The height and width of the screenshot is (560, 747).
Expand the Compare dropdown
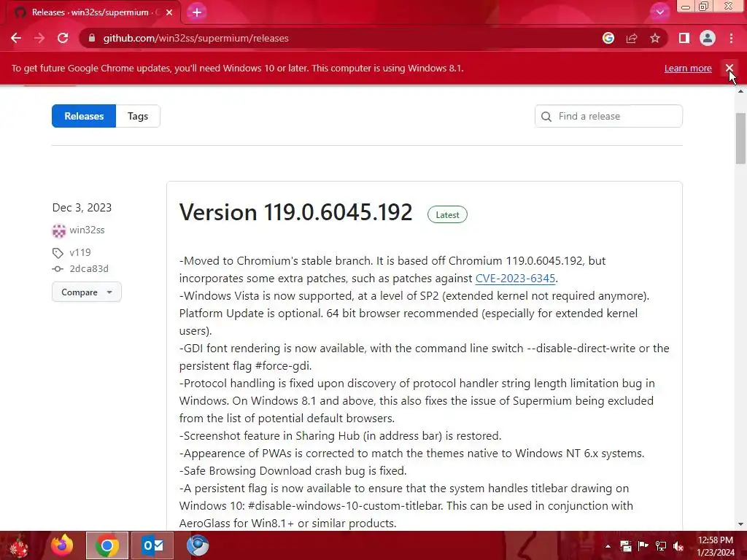coord(87,292)
